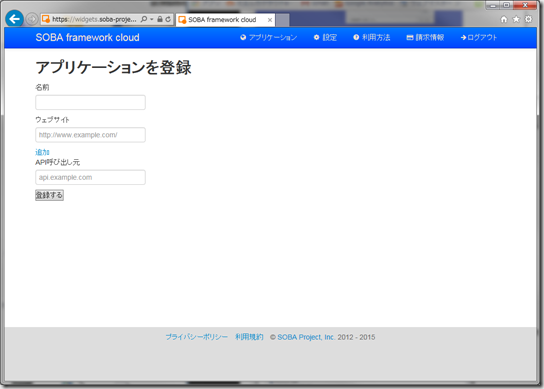The image size is (544, 389).
Task: Open the address bar dropdown arrow
Action: [x=152, y=19]
